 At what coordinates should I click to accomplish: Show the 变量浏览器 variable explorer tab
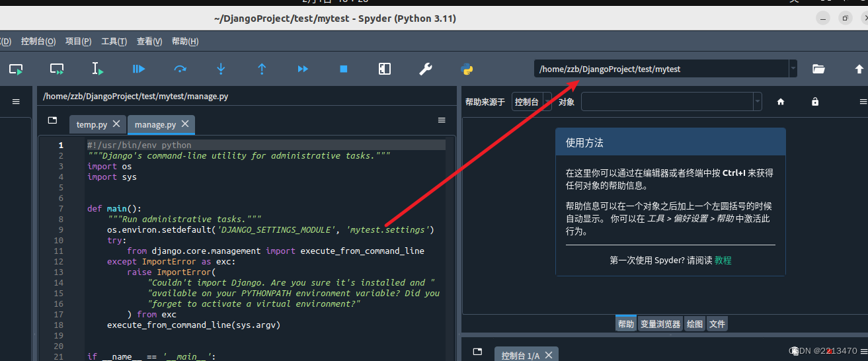[x=660, y=324]
